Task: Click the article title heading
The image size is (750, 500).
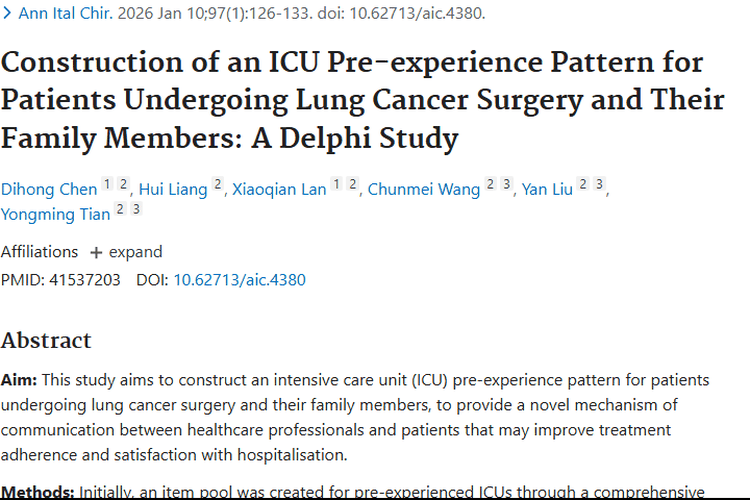Action: (362, 100)
